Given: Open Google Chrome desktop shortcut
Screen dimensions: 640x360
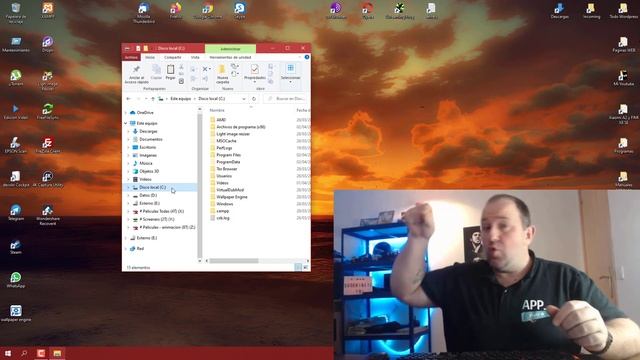Looking at the screenshot, I should [x=207, y=11].
